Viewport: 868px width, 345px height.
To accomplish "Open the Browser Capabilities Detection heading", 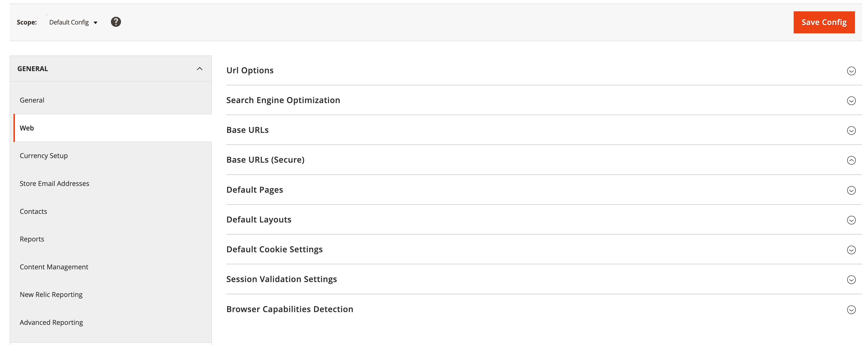I will [x=289, y=309].
